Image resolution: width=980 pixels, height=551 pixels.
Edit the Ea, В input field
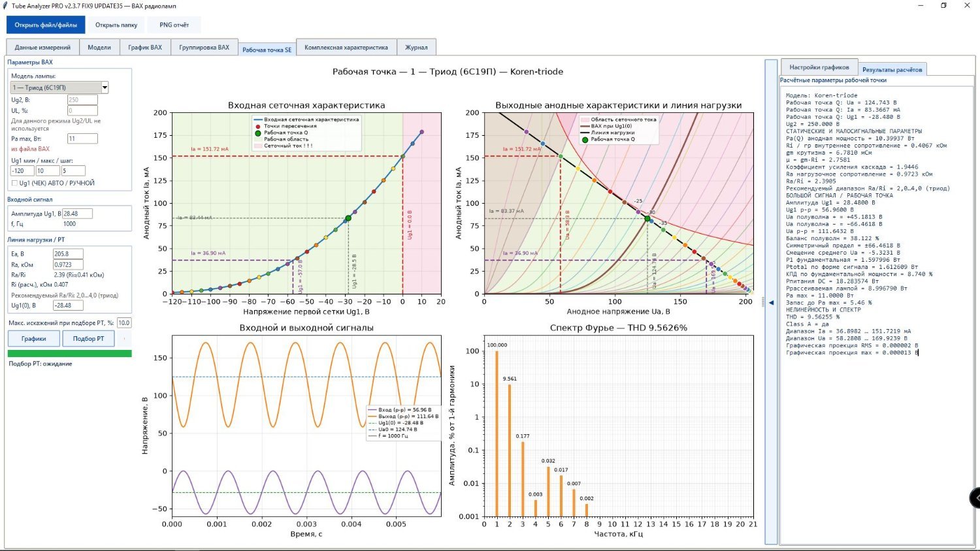point(68,254)
